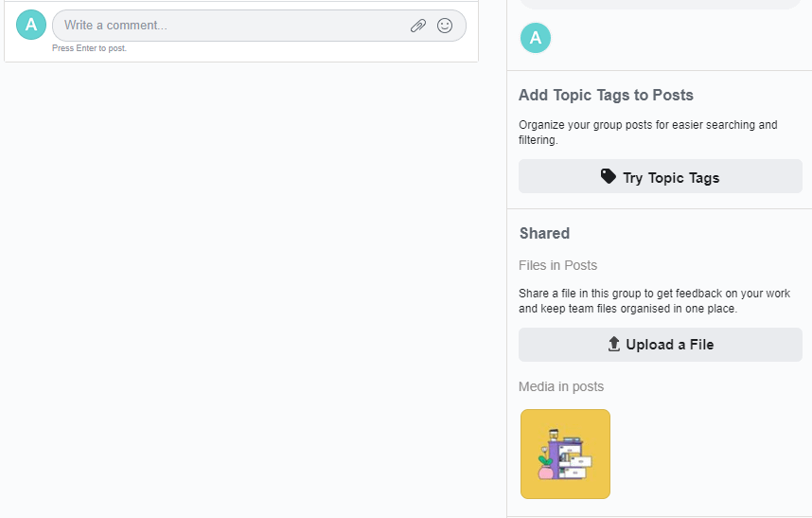Click the avatar beside the comment box
The width and height of the screenshot is (812, 518).
click(x=31, y=25)
